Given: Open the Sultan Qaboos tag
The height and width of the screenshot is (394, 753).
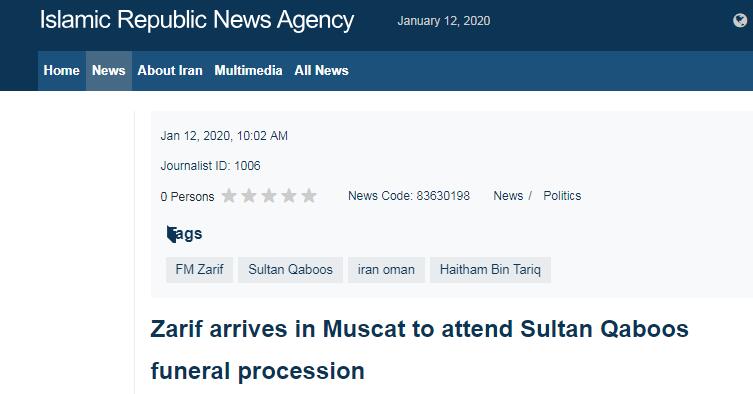Looking at the screenshot, I should (x=291, y=270).
